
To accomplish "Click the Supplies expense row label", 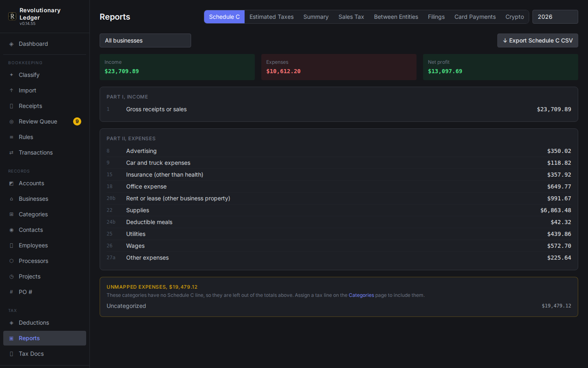I will click(138, 210).
